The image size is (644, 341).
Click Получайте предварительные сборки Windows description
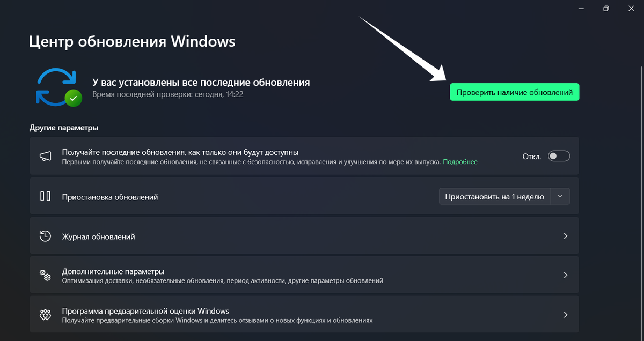tap(217, 320)
